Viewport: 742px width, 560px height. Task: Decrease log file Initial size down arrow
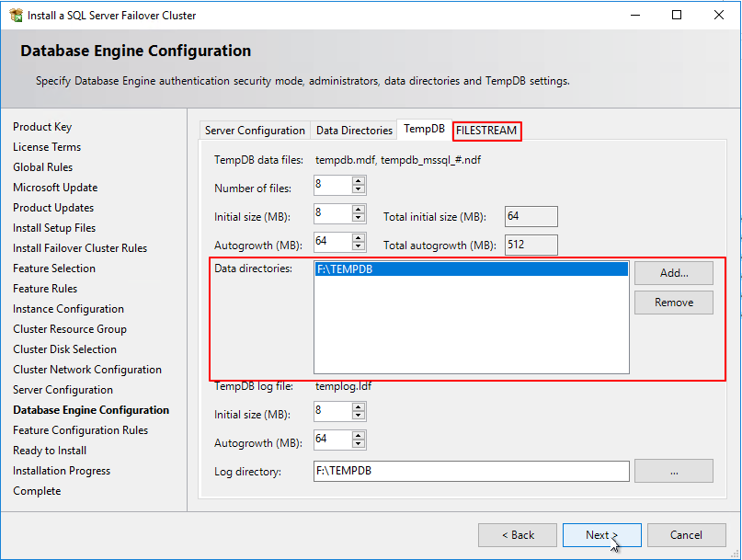coord(359,415)
